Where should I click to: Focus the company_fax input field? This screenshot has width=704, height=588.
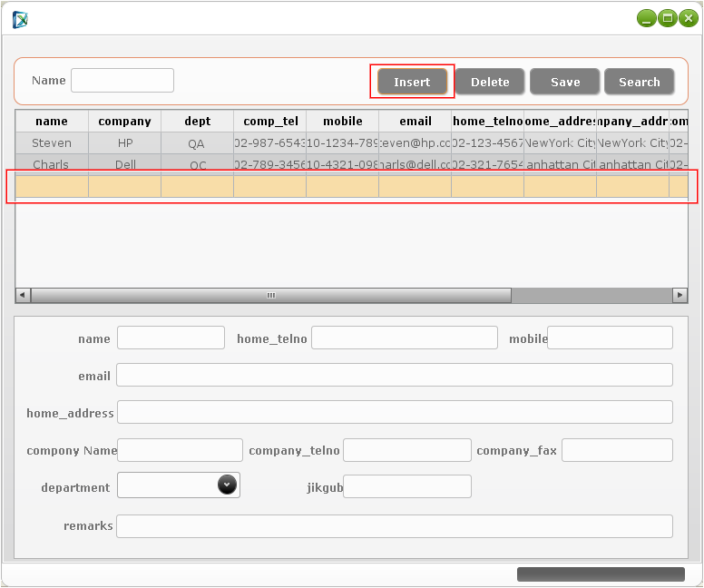click(618, 450)
